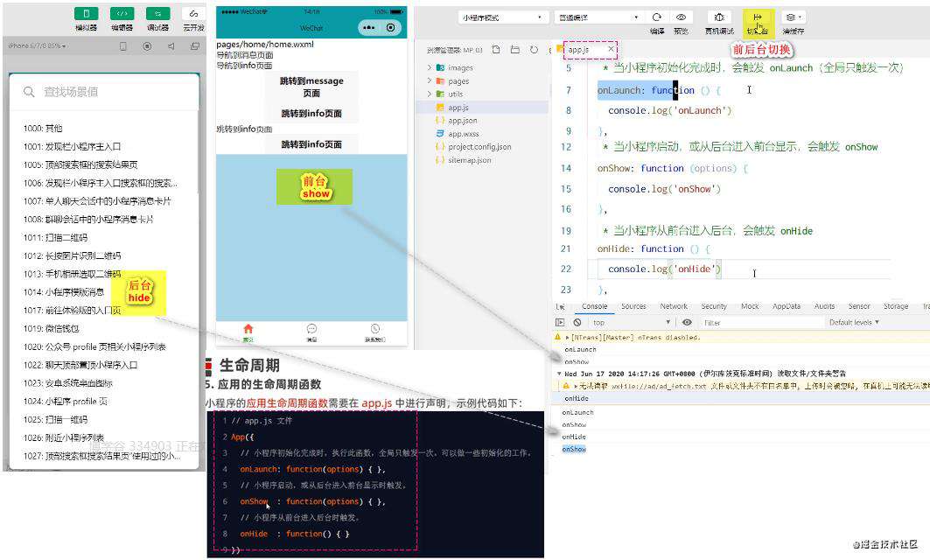
Task: Expand the images folder
Action: 430,67
